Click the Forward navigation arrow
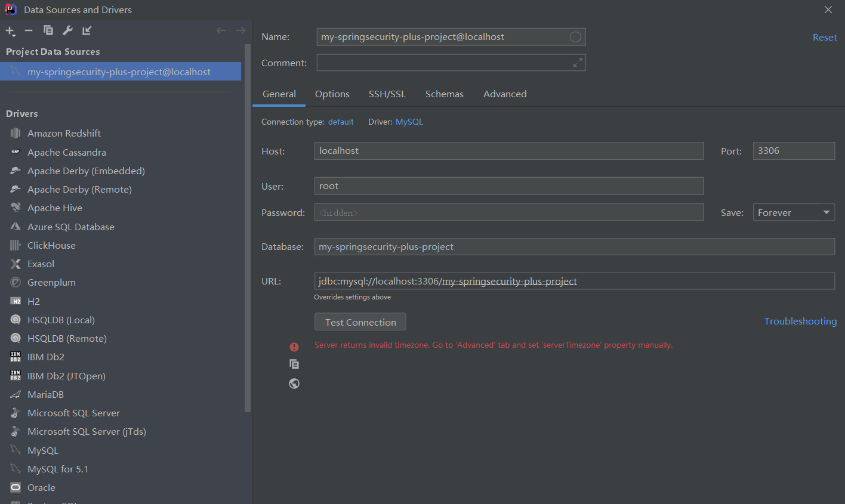Image resolution: width=845 pixels, height=504 pixels. pyautogui.click(x=240, y=30)
